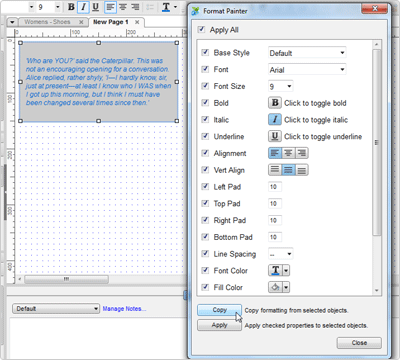Open the toolbar font size 9 dropdown
Image resolution: width=400 pixels, height=360 pixels.
tap(58, 7)
